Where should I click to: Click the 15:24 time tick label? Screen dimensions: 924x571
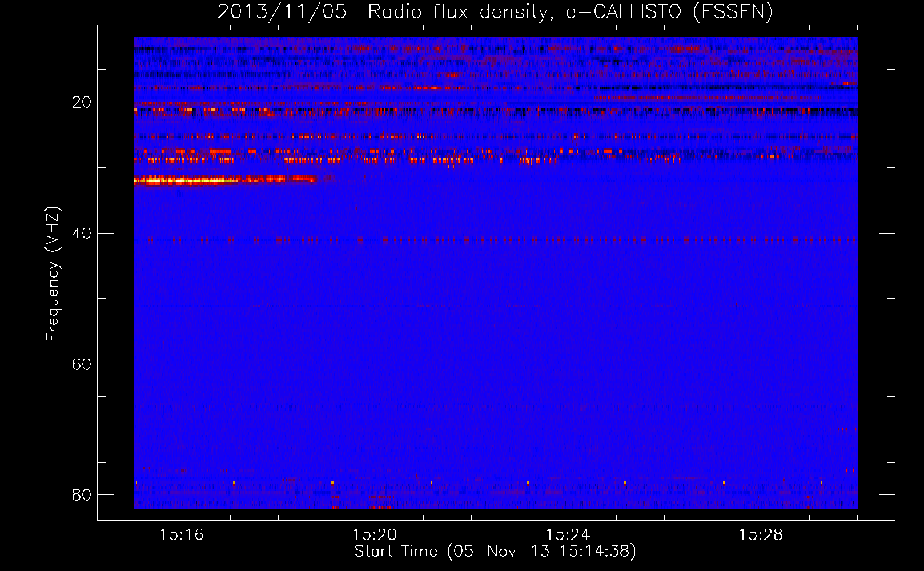click(568, 534)
